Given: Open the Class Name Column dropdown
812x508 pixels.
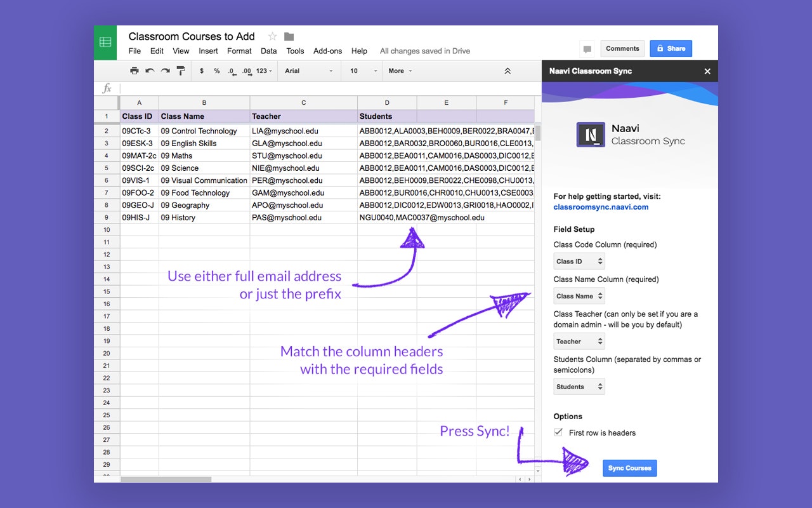Looking at the screenshot, I should pyautogui.click(x=579, y=296).
